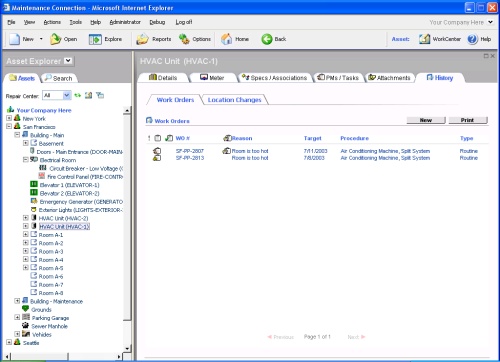The image size is (500, 362).
Task: Collapse the Electrical Room node
Action: tap(25, 160)
